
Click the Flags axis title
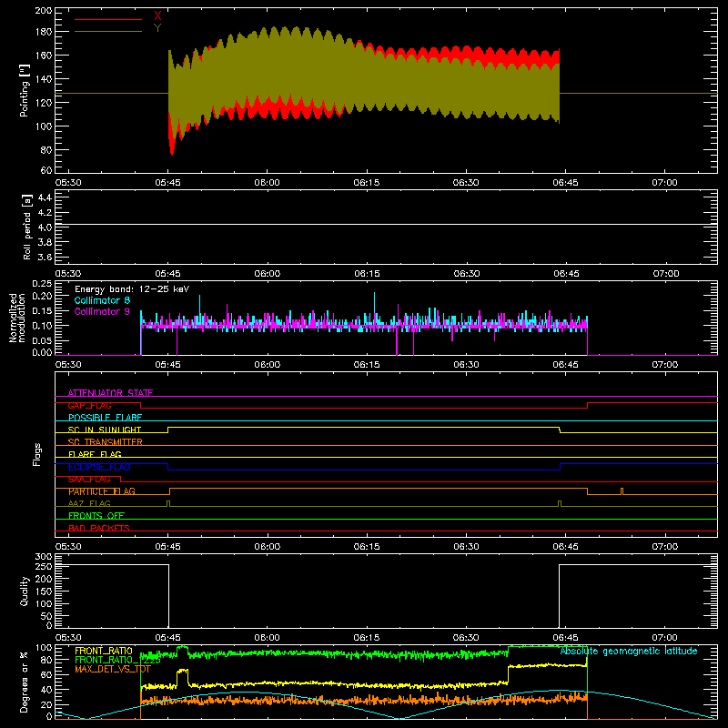[36, 454]
